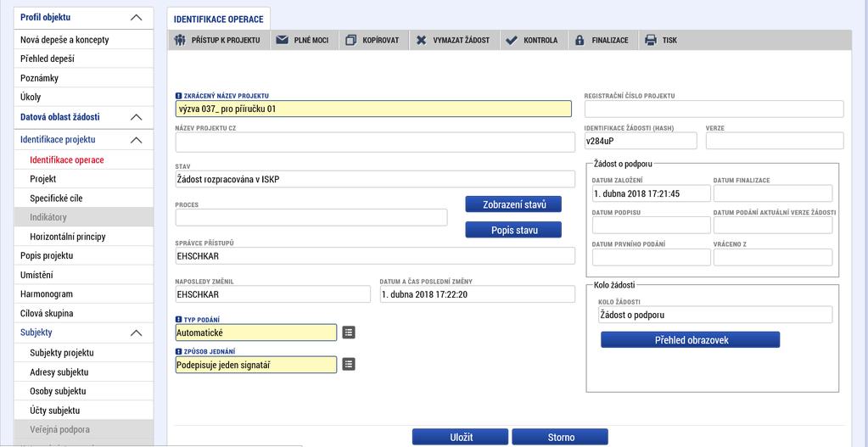Click the Uložit button
The width and height of the screenshot is (868, 447).
click(x=460, y=437)
